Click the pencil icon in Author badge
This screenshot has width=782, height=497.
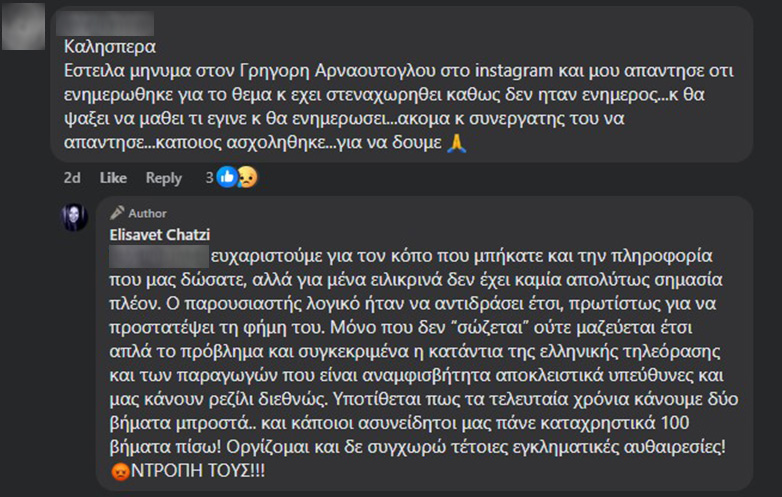click(x=117, y=213)
